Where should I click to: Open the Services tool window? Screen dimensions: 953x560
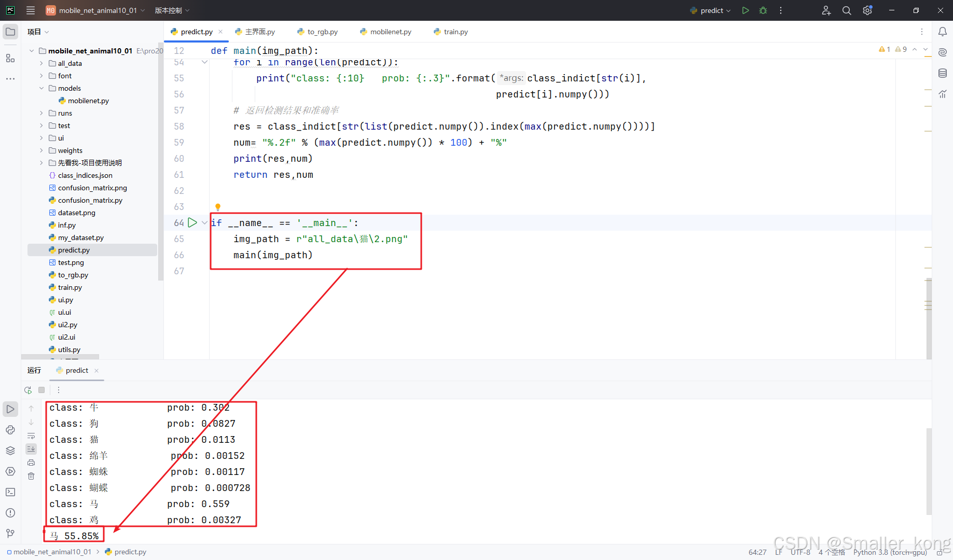pos(10,471)
